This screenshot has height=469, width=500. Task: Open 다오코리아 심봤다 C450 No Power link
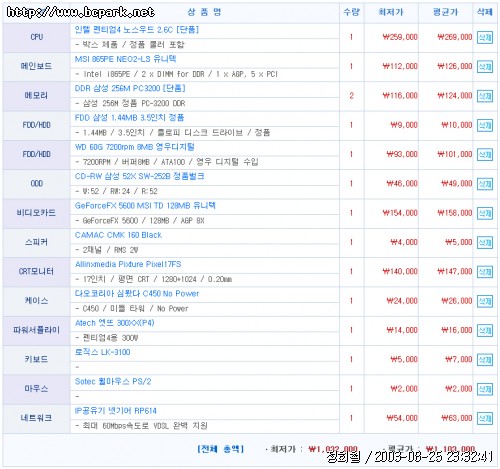click(137, 294)
